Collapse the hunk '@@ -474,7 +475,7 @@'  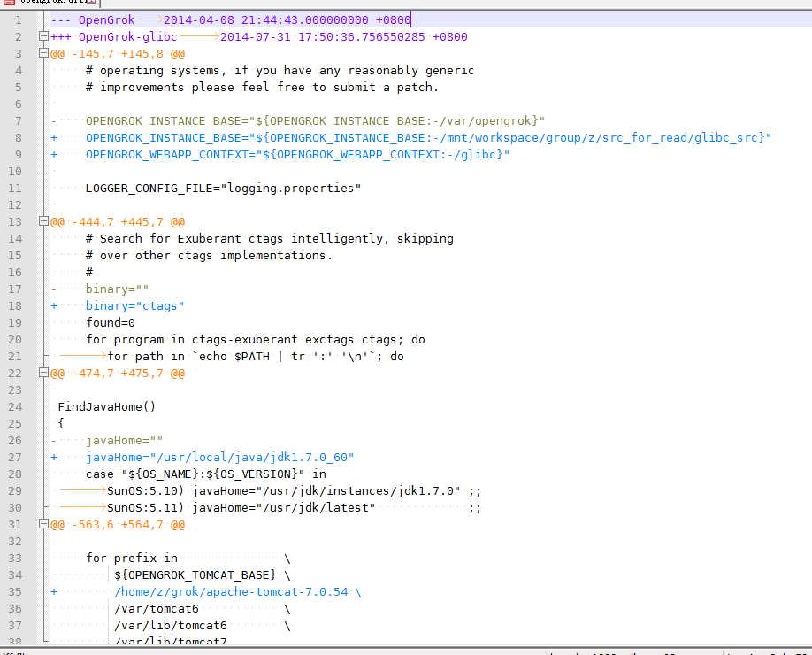pos(43,373)
